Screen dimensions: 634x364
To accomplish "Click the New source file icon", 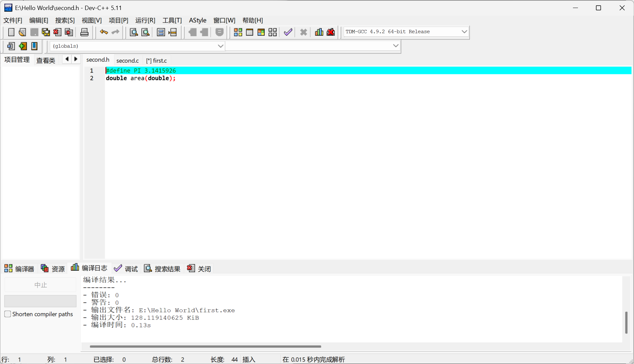I will pyautogui.click(x=11, y=32).
